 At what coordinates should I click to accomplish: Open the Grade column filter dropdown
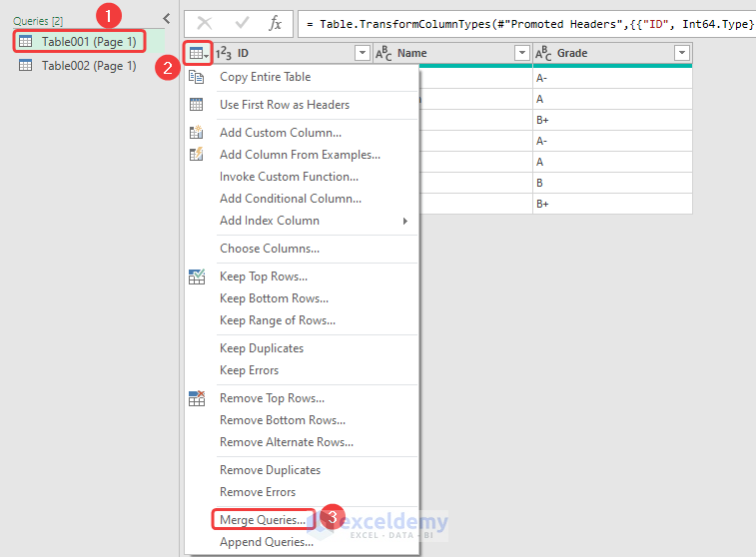tap(682, 53)
